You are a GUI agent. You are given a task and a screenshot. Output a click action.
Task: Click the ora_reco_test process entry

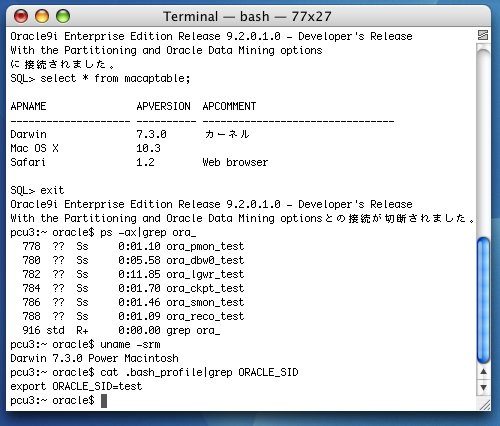coord(205,316)
